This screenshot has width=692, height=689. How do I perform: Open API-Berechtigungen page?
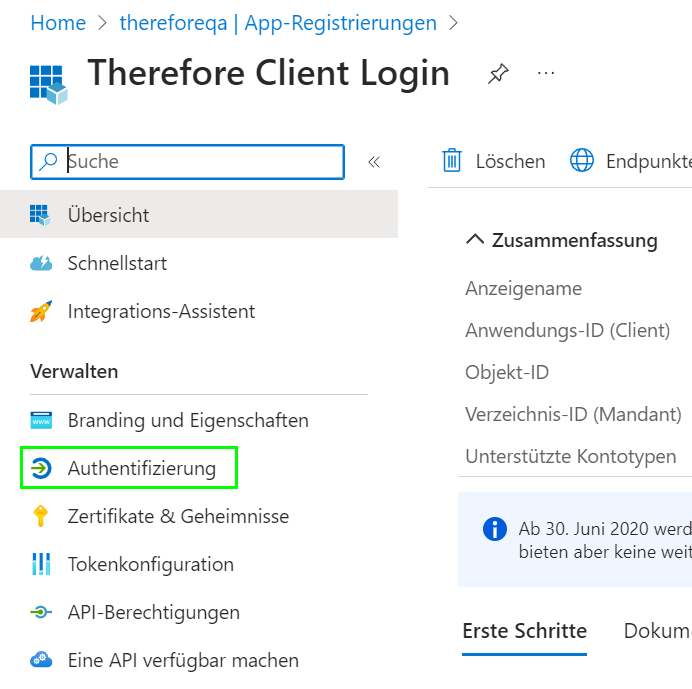point(154,612)
